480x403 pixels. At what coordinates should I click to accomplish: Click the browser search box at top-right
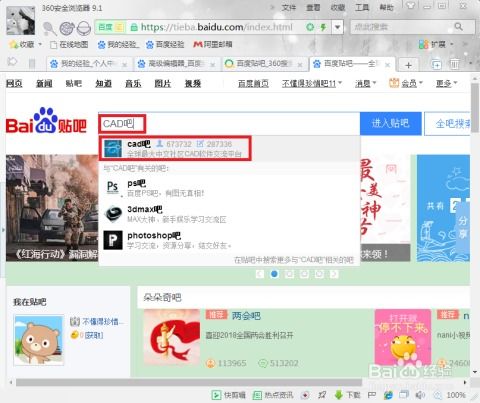tap(413, 27)
